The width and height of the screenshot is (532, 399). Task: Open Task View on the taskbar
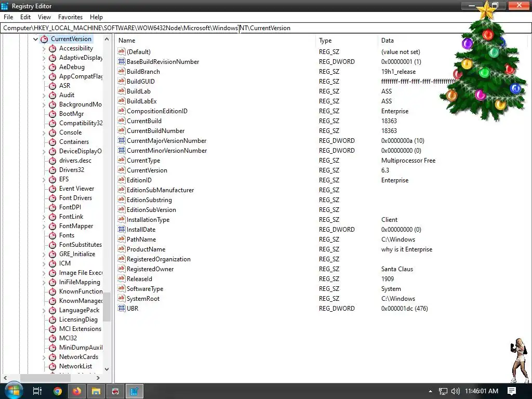pyautogui.click(x=37, y=391)
